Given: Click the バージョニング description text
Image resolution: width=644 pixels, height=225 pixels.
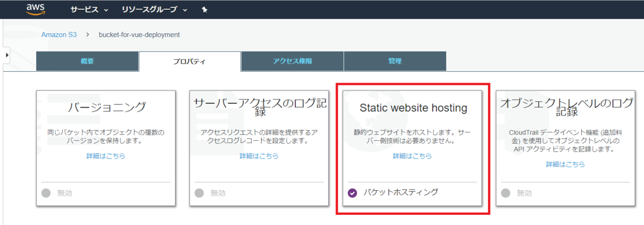Looking at the screenshot, I should pos(106,137).
